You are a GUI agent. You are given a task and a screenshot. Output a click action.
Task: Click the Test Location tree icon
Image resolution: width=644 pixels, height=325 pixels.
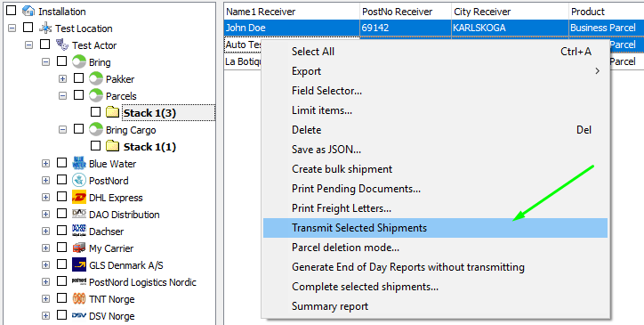(x=45, y=28)
